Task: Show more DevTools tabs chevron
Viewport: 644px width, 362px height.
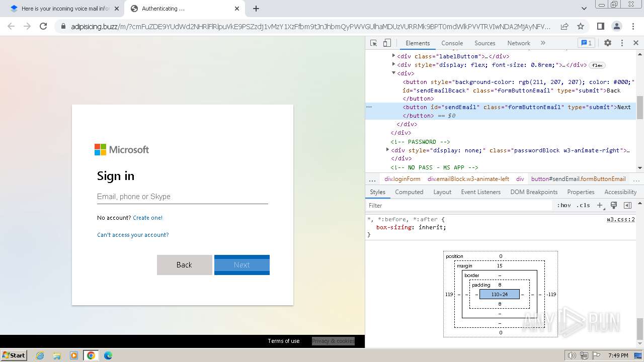Action: click(x=543, y=43)
